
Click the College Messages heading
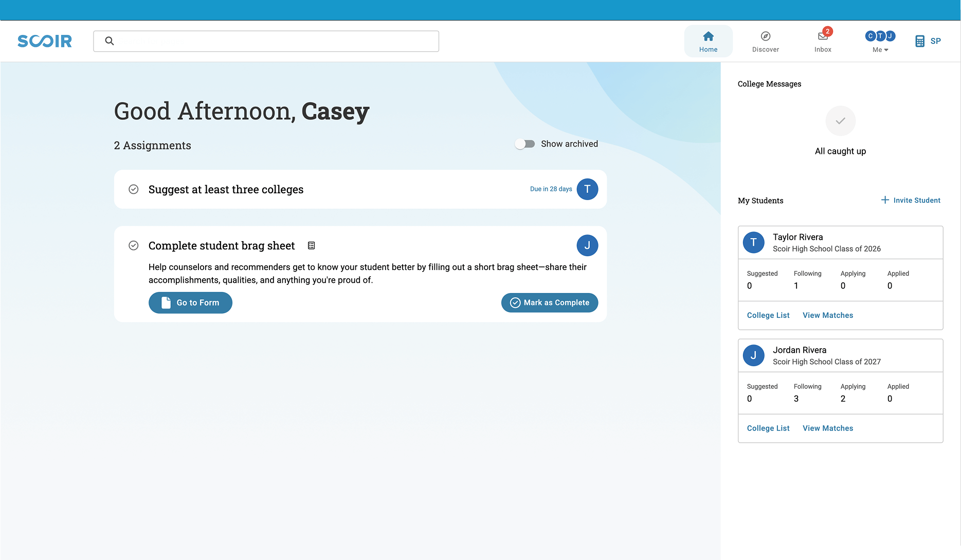769,84
